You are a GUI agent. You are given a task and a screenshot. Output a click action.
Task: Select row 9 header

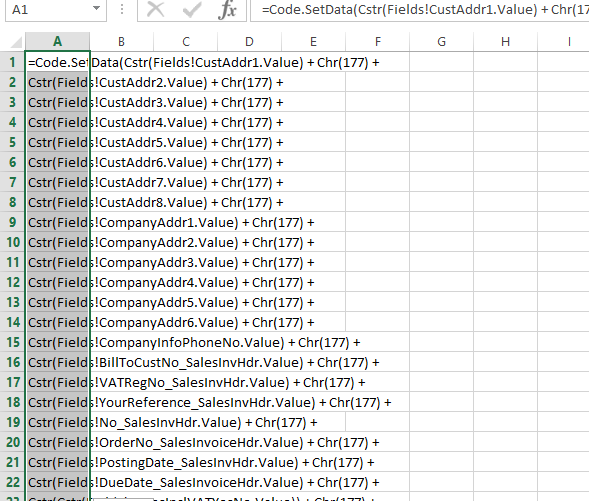[x=12, y=222]
